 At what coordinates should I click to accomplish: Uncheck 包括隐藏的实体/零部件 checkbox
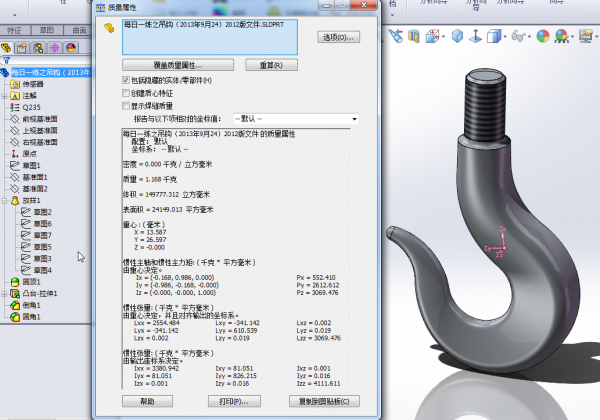coord(126,80)
